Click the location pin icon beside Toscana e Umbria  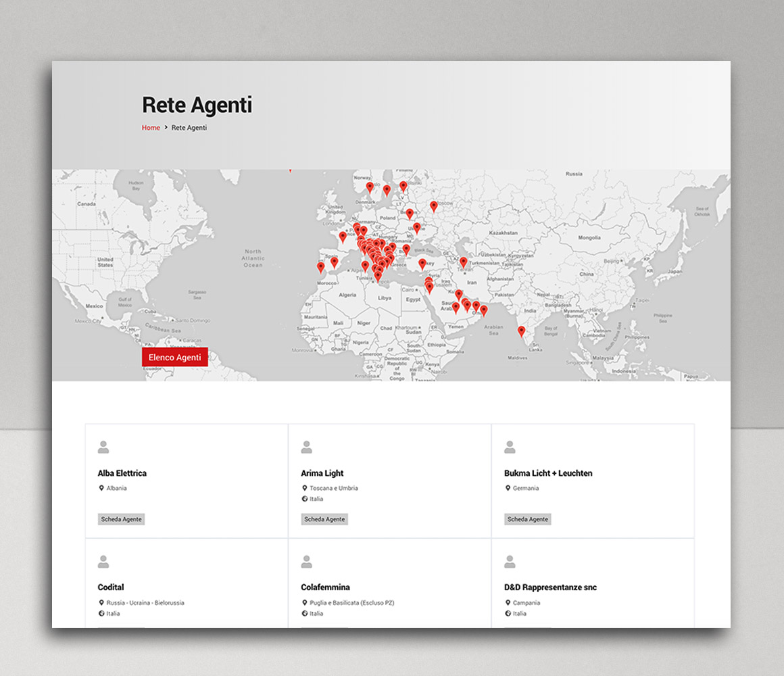pos(305,488)
